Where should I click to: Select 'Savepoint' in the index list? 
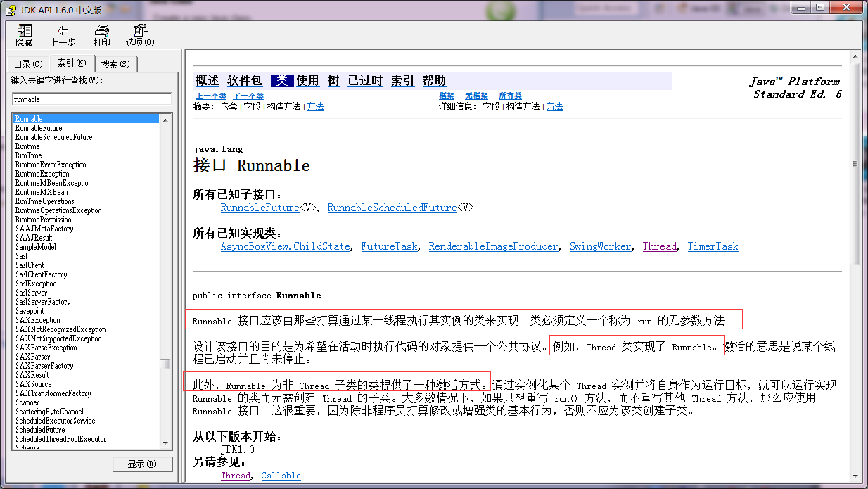pos(30,311)
